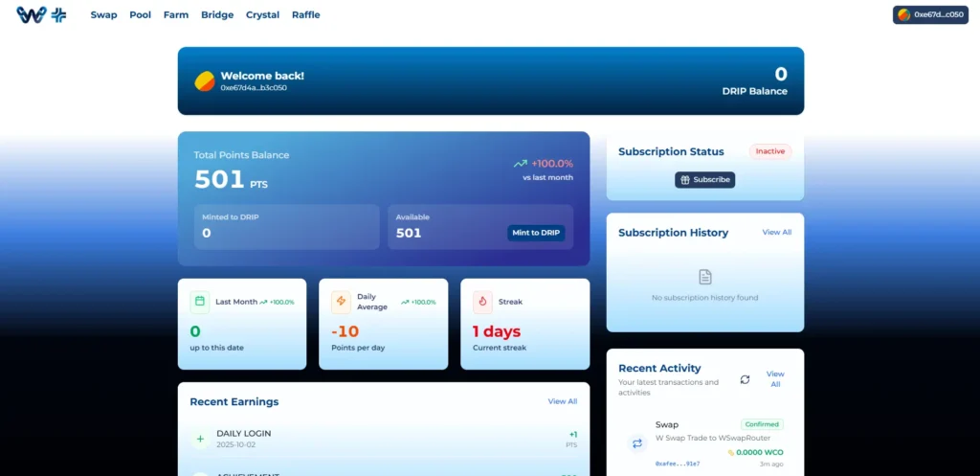This screenshot has width=980, height=476.
Task: Click the refresh icon in Recent Activity
Action: (x=745, y=379)
